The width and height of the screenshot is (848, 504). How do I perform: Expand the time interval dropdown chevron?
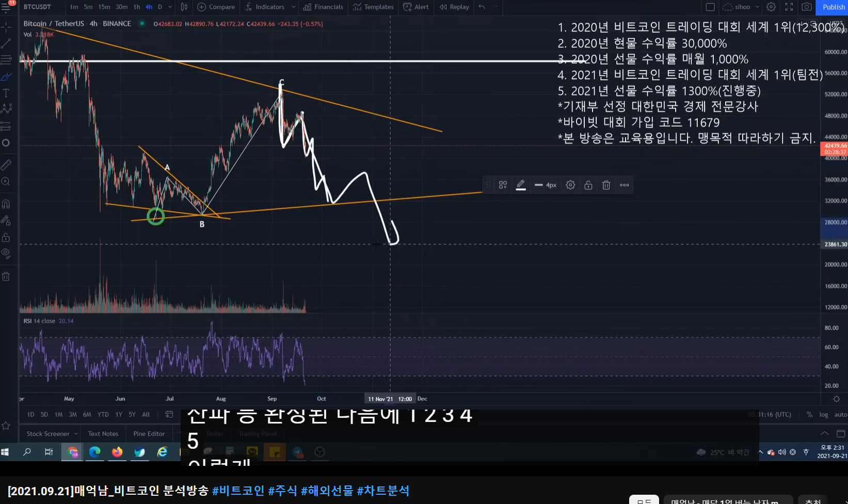(x=170, y=7)
